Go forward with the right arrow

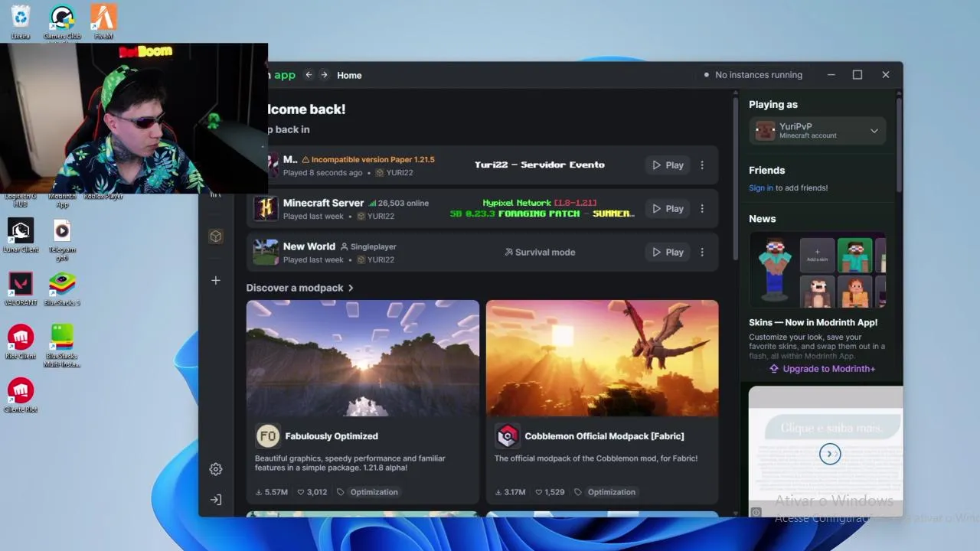(x=324, y=75)
